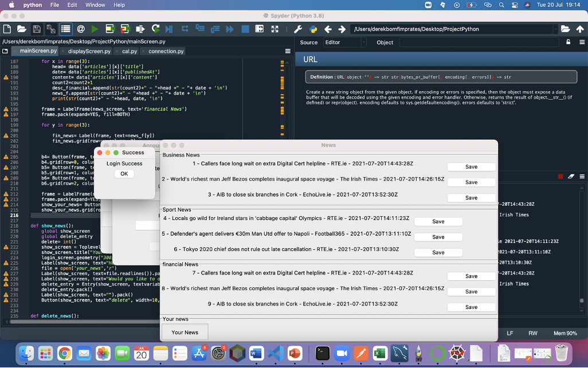Re-run the last script
Screen dimensions: 588x368
coord(156,29)
